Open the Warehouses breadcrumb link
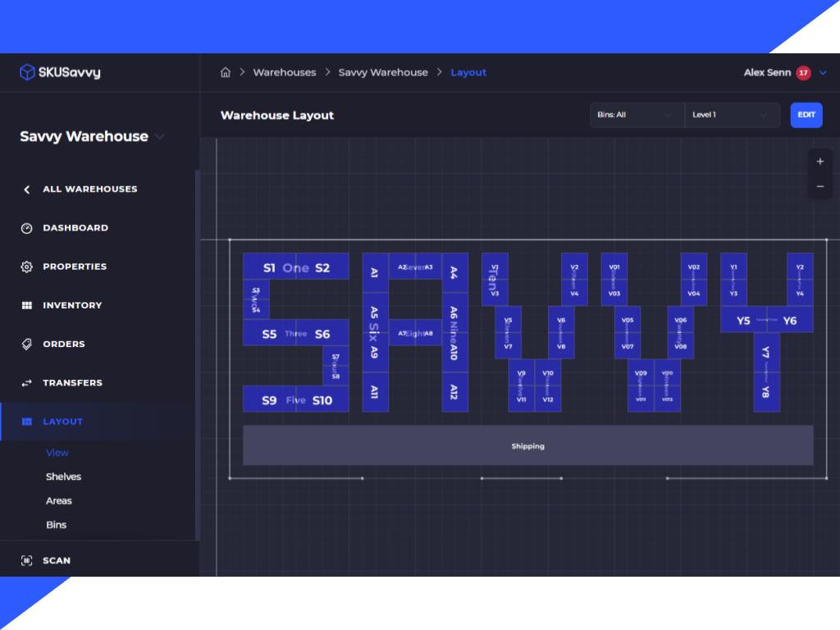Image resolution: width=840 pixels, height=630 pixels. (x=284, y=72)
